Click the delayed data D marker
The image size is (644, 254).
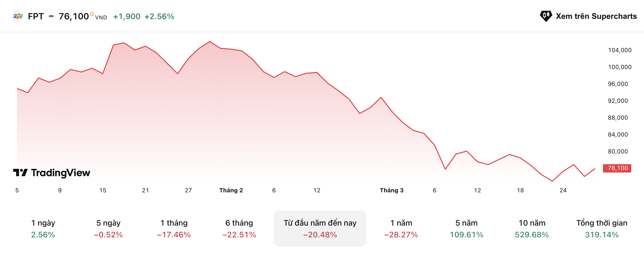coord(92,14)
